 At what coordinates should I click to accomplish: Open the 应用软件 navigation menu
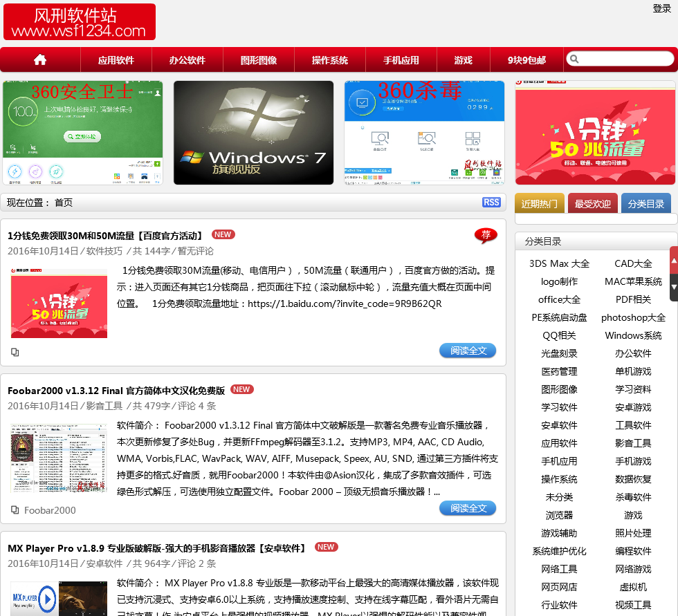116,60
